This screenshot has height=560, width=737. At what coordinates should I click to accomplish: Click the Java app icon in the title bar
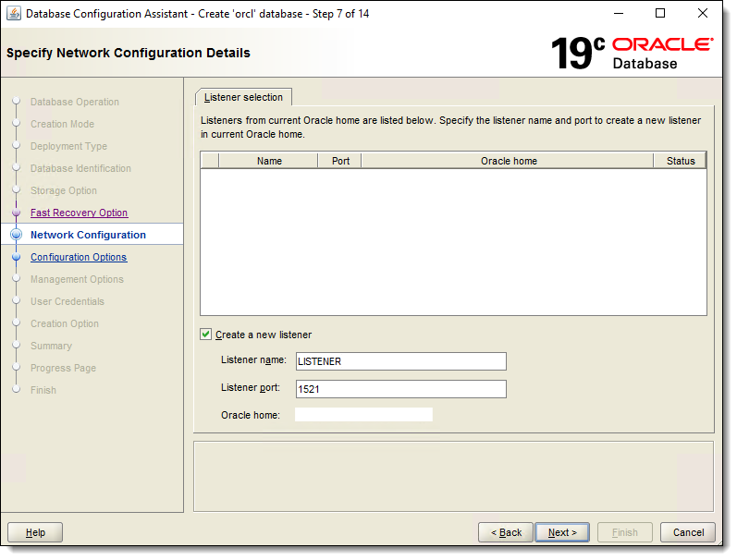pyautogui.click(x=14, y=14)
